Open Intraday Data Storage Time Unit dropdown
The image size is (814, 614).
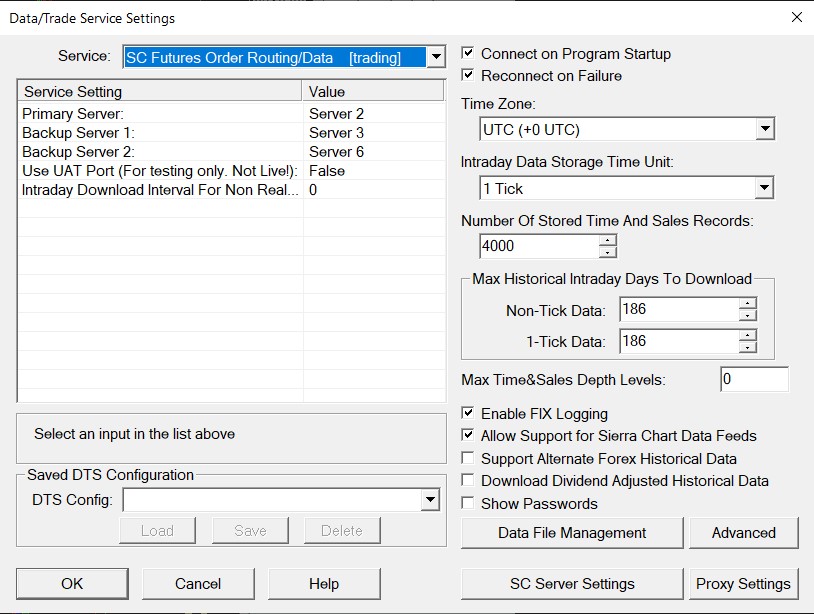pyautogui.click(x=765, y=188)
